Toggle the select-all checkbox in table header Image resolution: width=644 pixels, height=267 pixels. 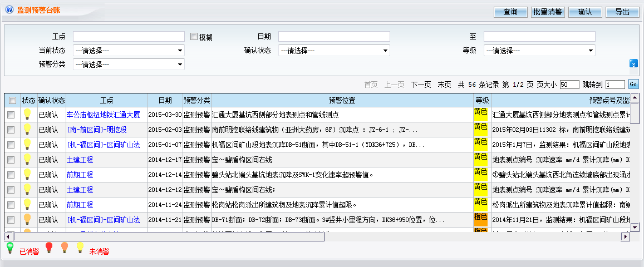click(12, 101)
